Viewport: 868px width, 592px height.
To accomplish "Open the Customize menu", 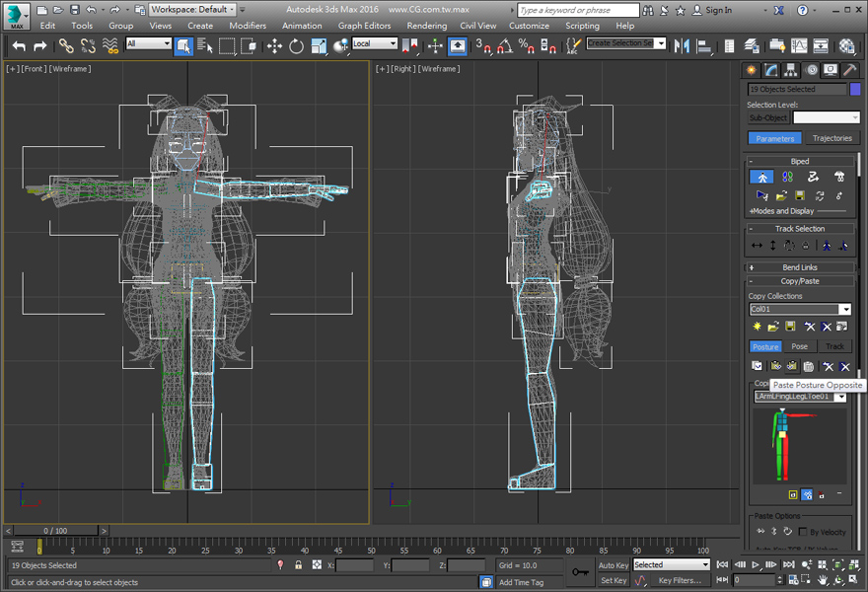I will coord(530,26).
